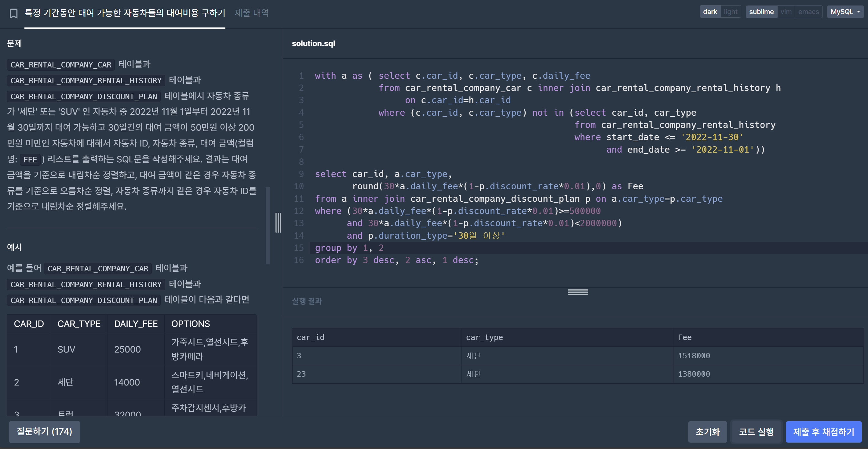This screenshot has width=868, height=449.
Task: Click the car_id result column header
Action: 310,338
